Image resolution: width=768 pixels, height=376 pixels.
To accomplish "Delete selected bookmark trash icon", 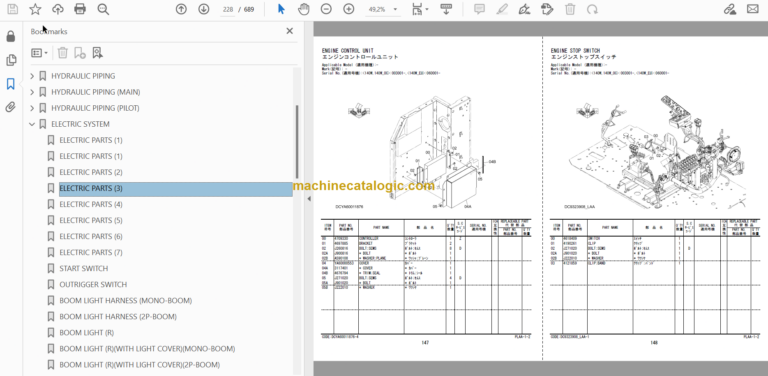I will 63,53.
